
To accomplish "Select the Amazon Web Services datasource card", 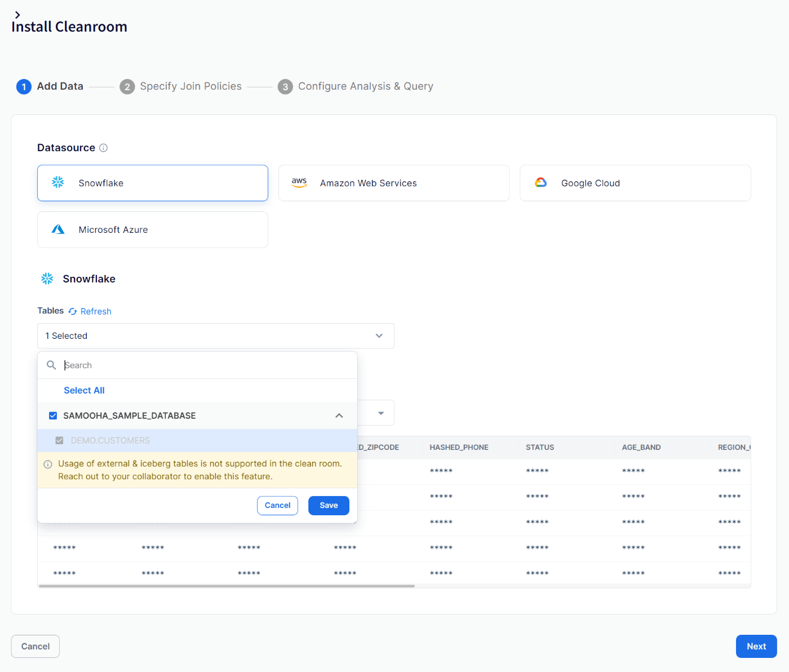I will point(394,183).
